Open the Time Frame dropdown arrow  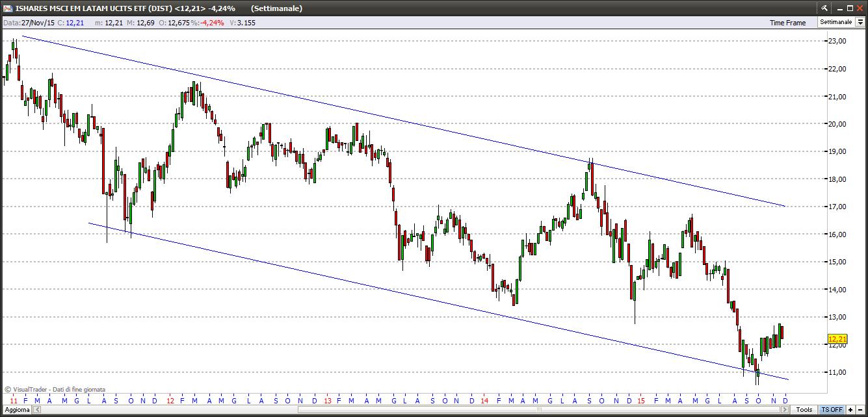pos(860,22)
